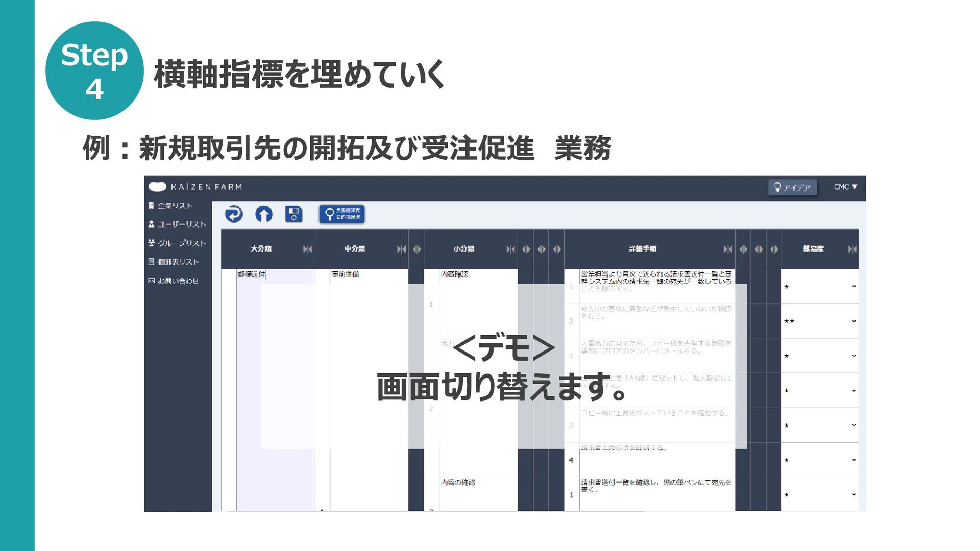Click the detail text コピー機に上質紙が入っている
Screen dimensions: 980x551
pyautogui.click(x=655, y=413)
